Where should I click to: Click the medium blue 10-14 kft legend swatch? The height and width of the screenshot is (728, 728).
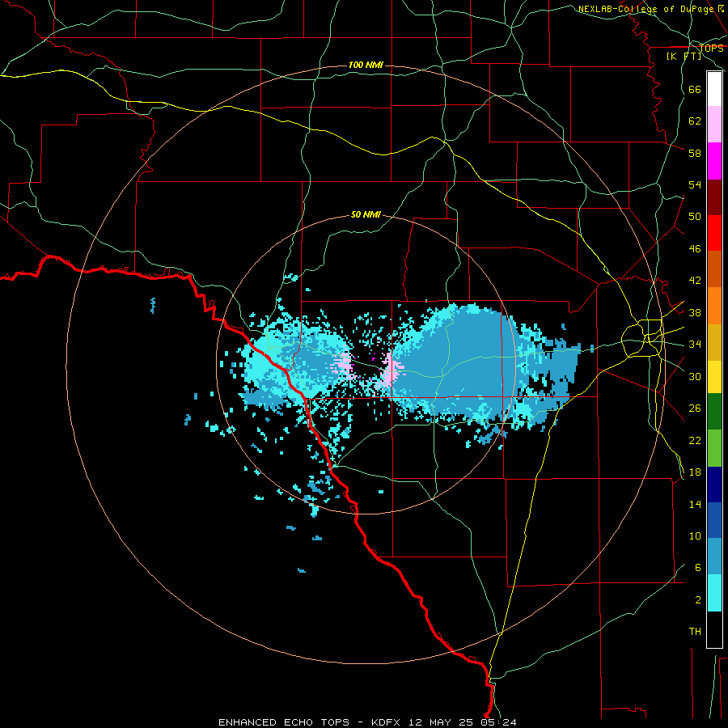click(714, 520)
